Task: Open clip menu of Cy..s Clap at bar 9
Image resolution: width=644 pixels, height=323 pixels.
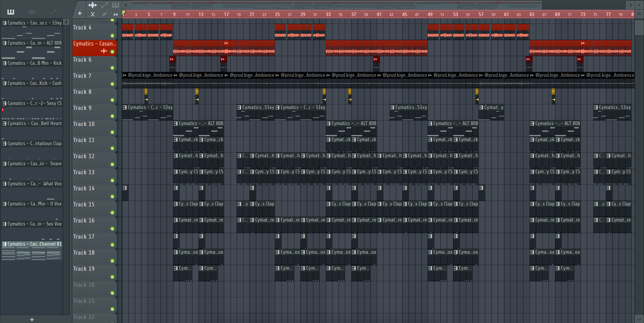Action: click(x=176, y=204)
